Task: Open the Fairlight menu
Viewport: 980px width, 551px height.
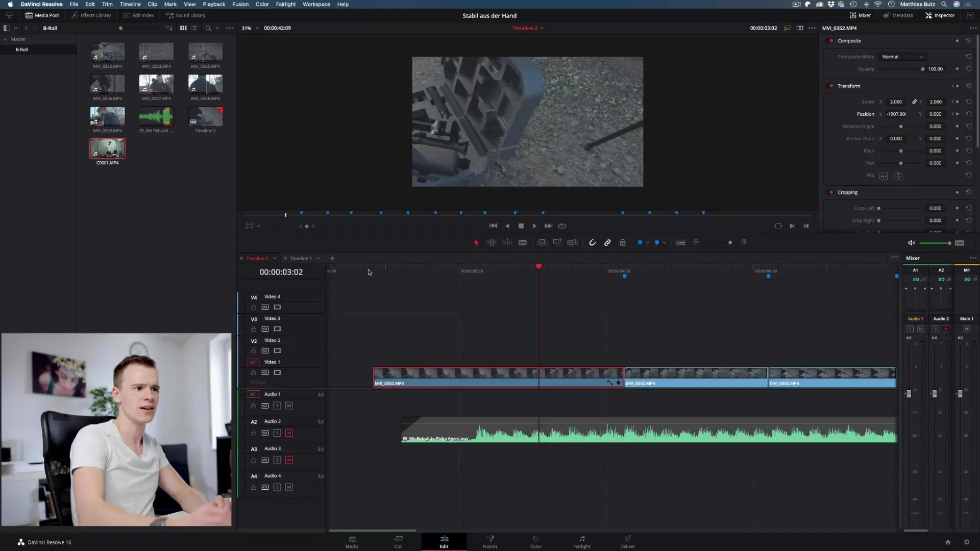Action: pyautogui.click(x=285, y=4)
